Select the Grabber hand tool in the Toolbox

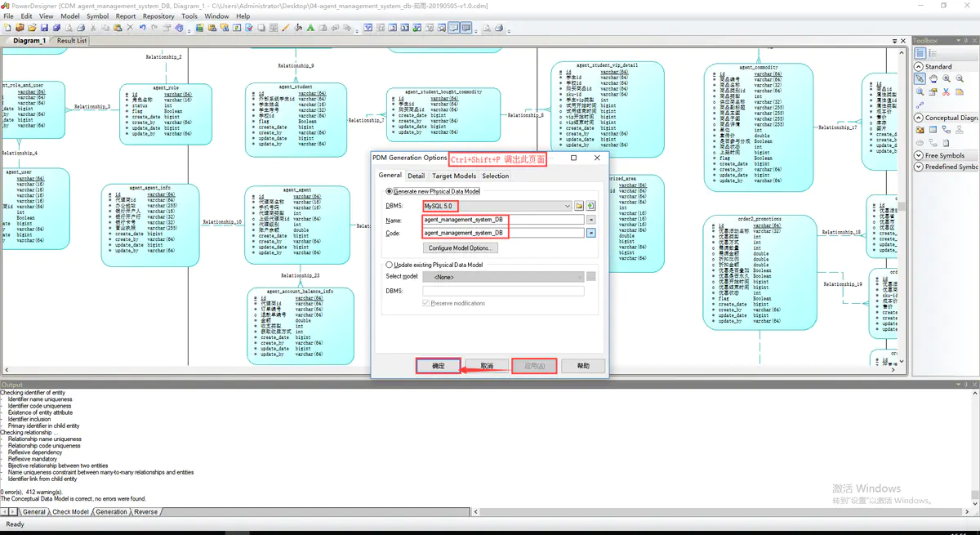click(933, 78)
